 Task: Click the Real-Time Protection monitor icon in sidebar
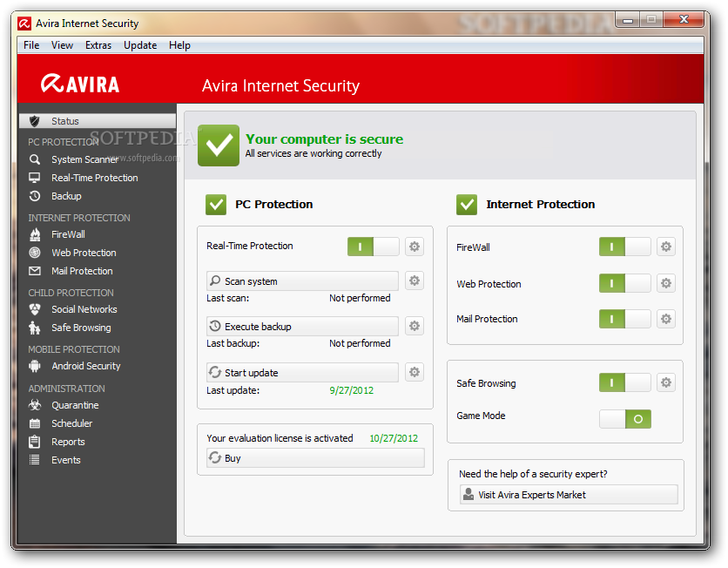[34, 178]
